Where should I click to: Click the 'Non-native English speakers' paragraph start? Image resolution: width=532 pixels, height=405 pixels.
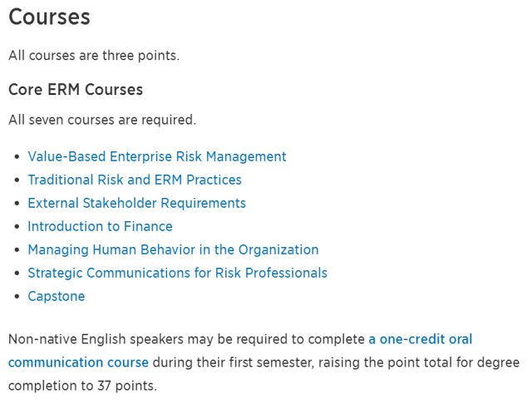point(96,339)
